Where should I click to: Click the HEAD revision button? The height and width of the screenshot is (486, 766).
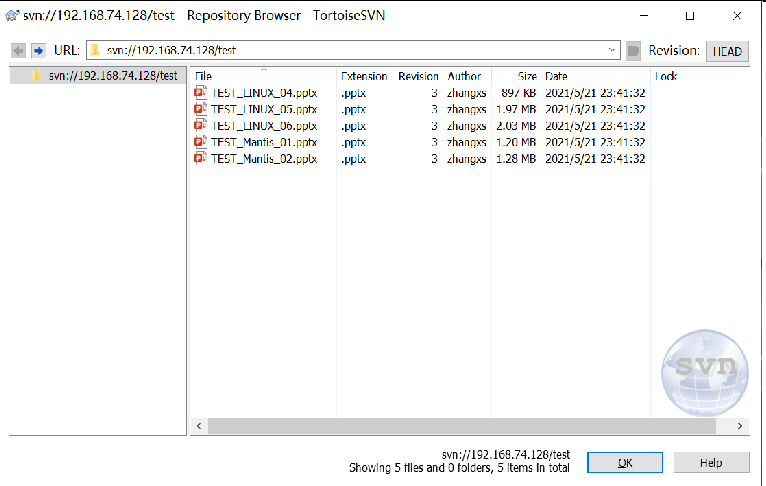[x=727, y=51]
